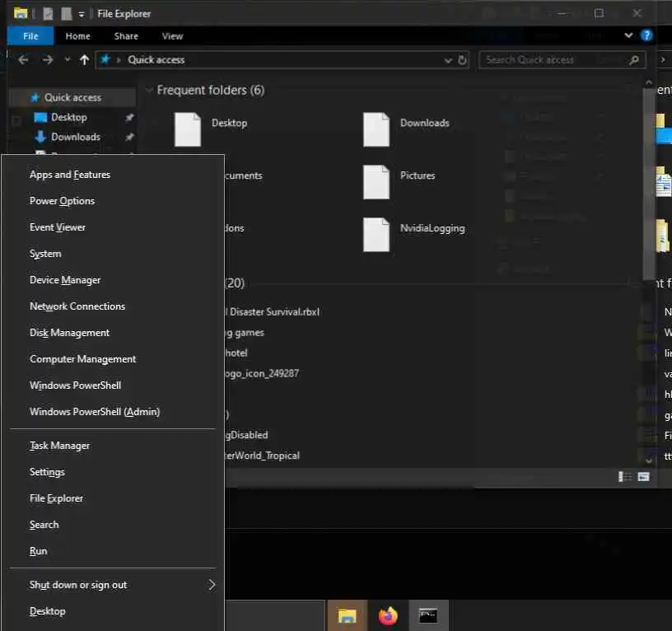672x631 pixels.
Task: Select the recent item ending in games
Action: pyautogui.click(x=245, y=332)
